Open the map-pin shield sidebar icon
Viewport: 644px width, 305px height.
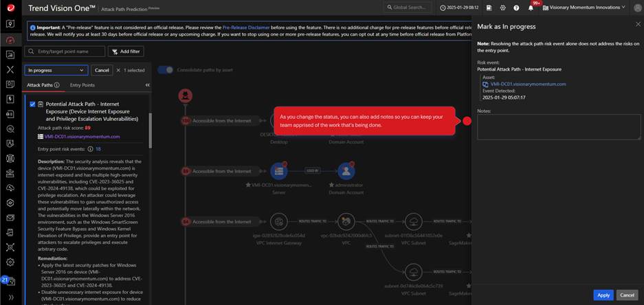click(10, 23)
